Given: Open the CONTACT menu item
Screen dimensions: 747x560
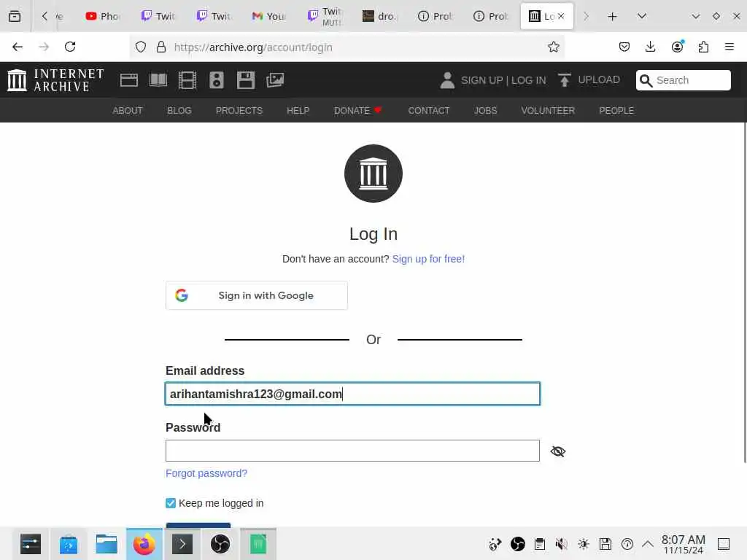Looking at the screenshot, I should click(x=429, y=111).
